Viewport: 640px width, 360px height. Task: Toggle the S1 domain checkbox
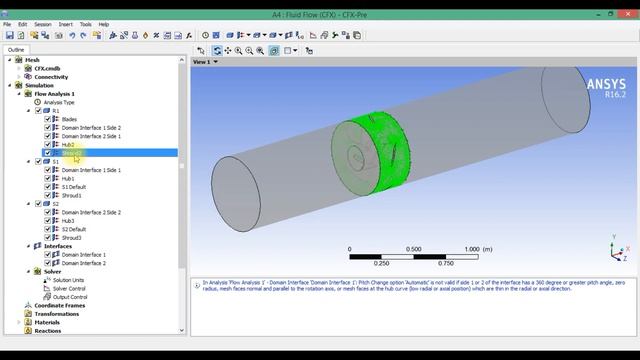tap(38, 162)
